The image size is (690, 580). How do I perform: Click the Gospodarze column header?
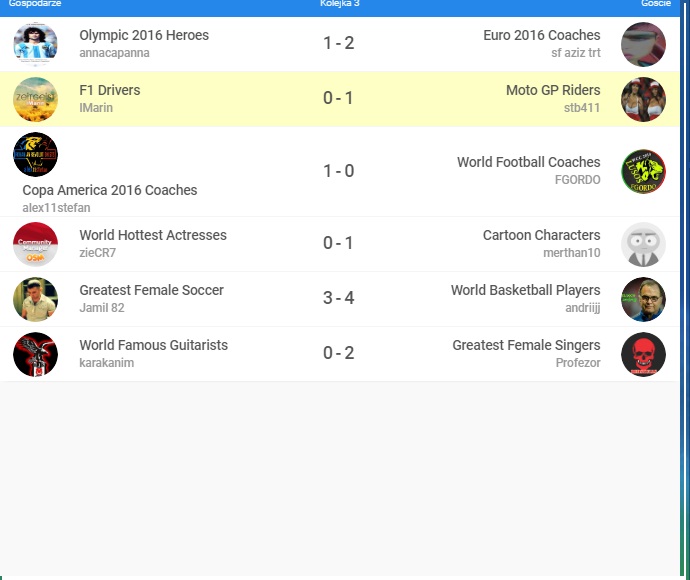tap(35, 4)
